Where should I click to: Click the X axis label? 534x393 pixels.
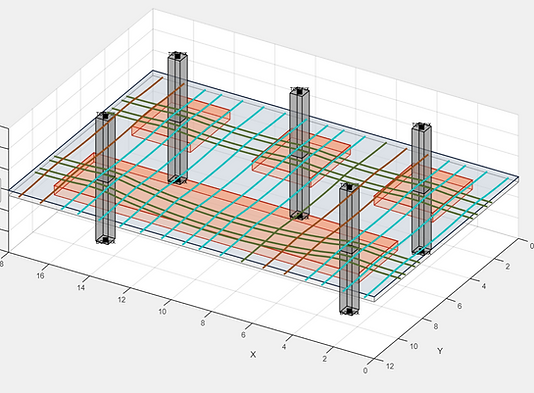click(253, 355)
